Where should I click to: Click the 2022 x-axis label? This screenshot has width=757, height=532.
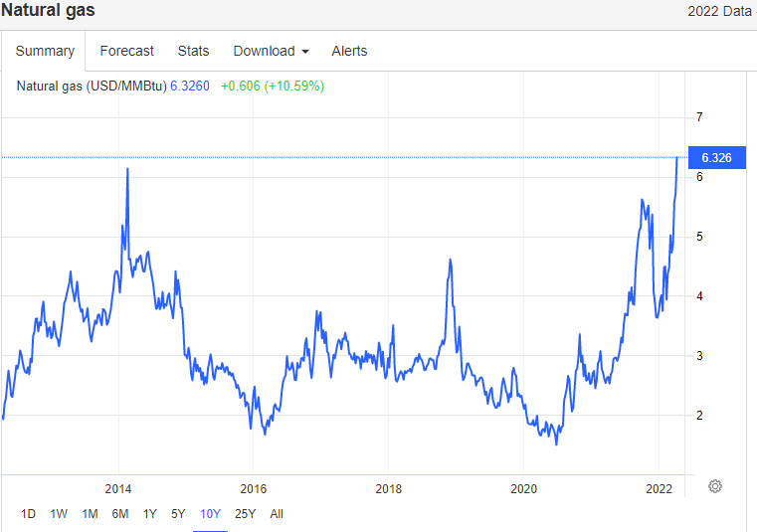[659, 488]
